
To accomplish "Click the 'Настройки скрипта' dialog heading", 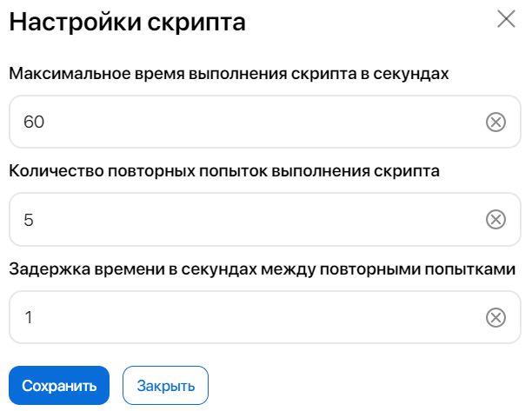I will [127, 22].
